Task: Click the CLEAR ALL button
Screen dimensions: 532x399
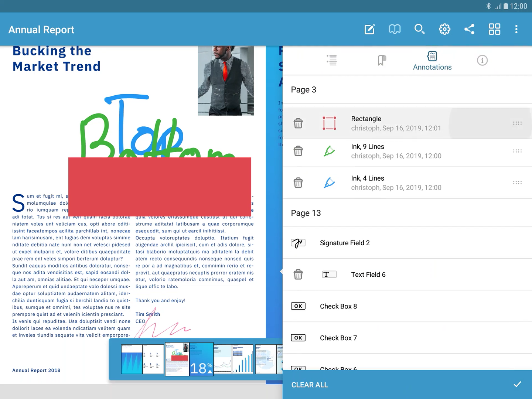Action: (310, 385)
